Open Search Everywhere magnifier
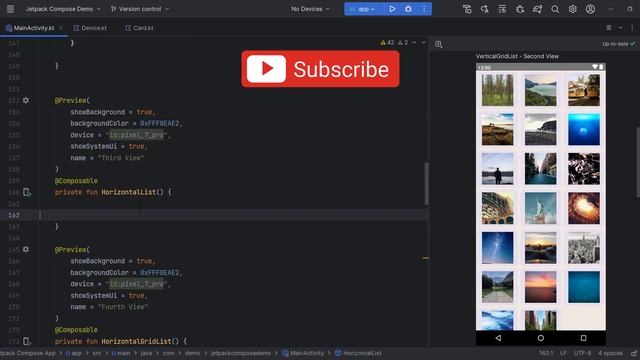This screenshot has height=360, width=640. (x=555, y=9)
